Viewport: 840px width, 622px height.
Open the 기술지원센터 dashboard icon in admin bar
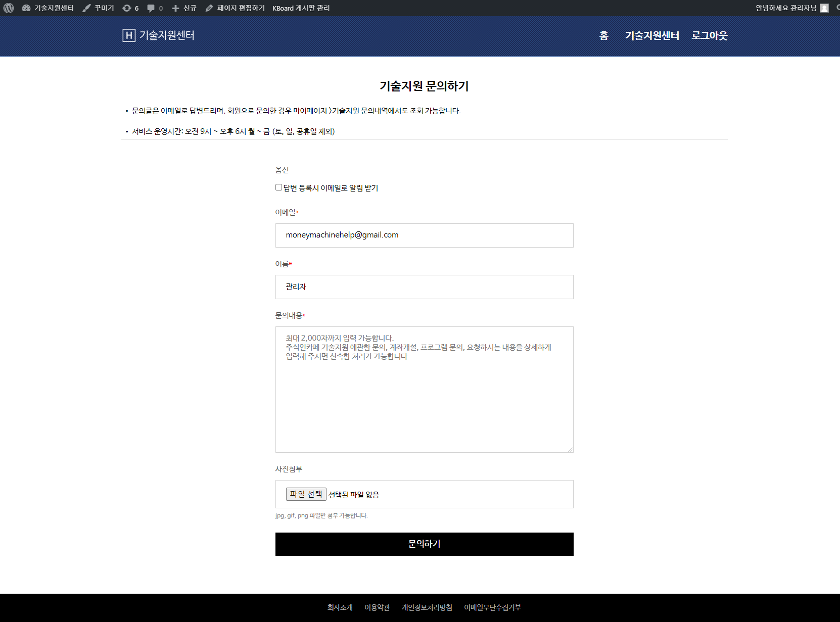(x=26, y=8)
